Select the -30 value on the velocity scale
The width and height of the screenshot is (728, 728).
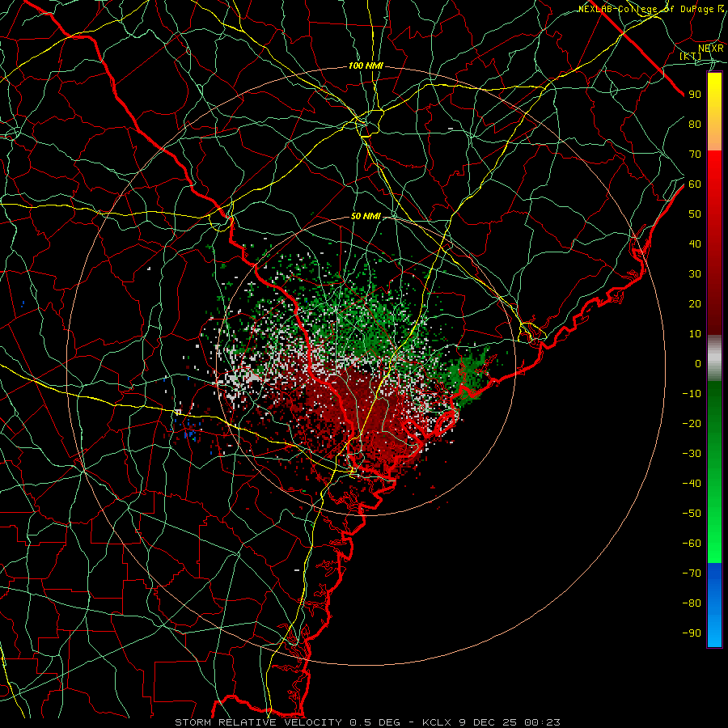(x=692, y=454)
